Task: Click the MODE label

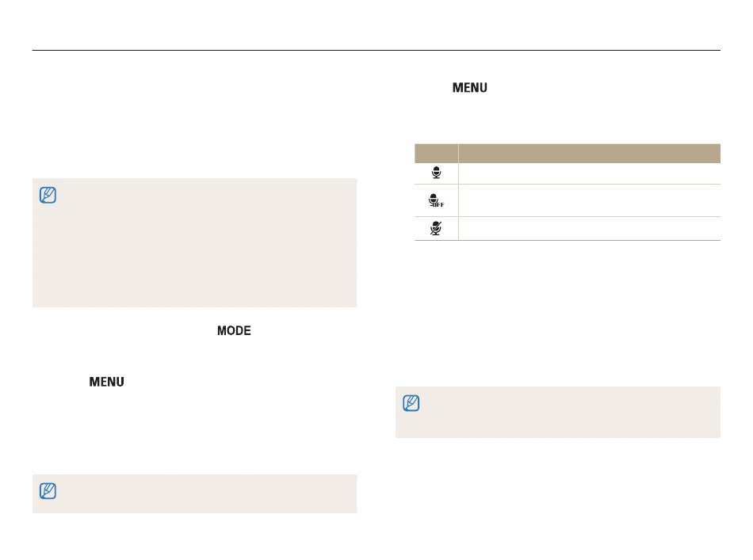Action: pyautogui.click(x=234, y=330)
